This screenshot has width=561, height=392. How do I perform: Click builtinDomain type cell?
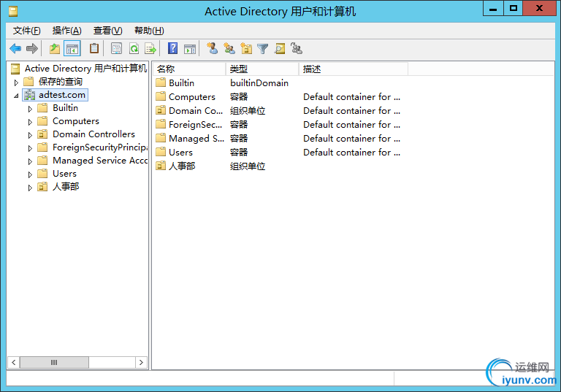coord(259,83)
